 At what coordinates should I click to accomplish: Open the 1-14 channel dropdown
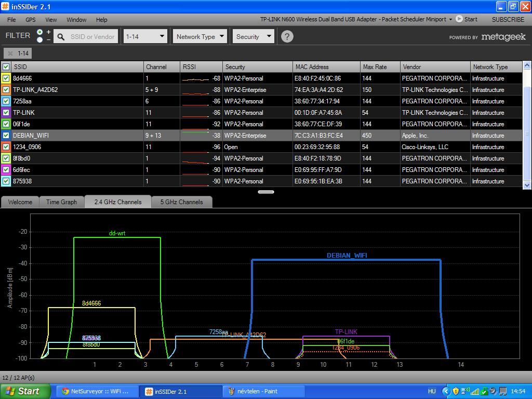[145, 36]
